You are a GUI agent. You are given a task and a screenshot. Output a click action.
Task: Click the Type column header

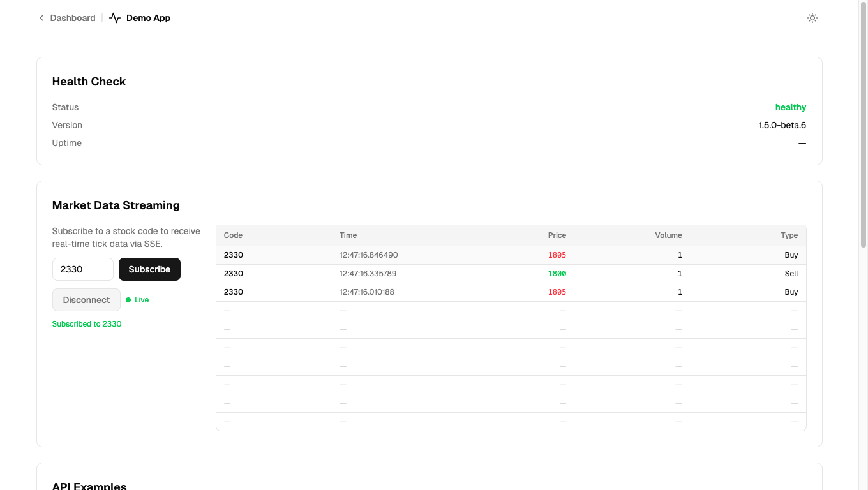[x=789, y=235]
